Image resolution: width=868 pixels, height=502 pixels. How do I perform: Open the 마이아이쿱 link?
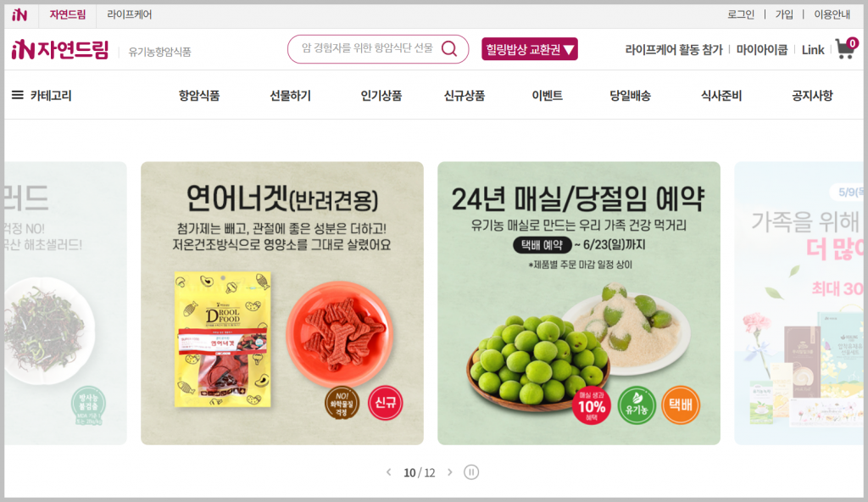(762, 50)
